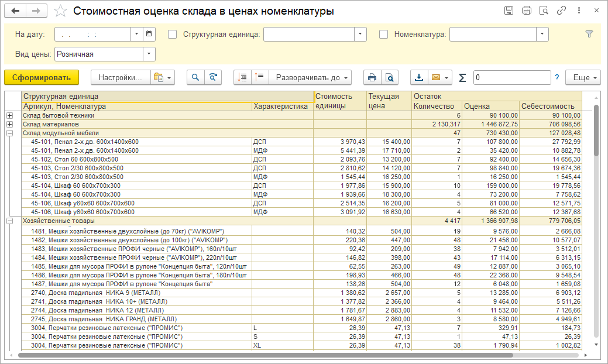Copy link using the chain icon in the title bar
Viewport: 608px width, 364px height.
tap(561, 11)
